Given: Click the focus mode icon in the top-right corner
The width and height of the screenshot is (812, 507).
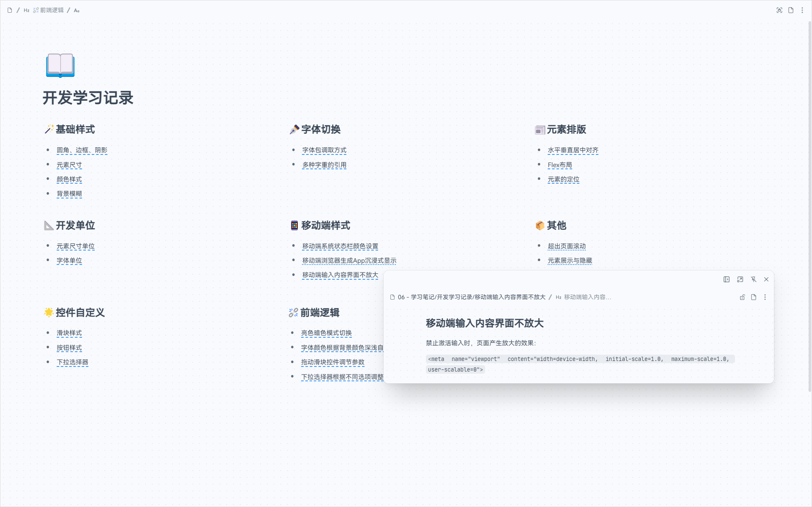Looking at the screenshot, I should click(x=779, y=10).
